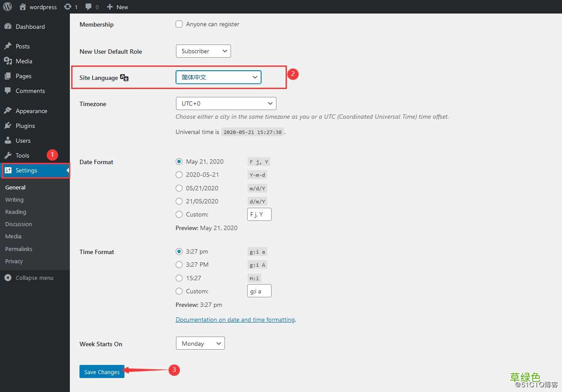This screenshot has width=562, height=392.
Task: Choose the 15:27 time format
Action: click(x=179, y=278)
